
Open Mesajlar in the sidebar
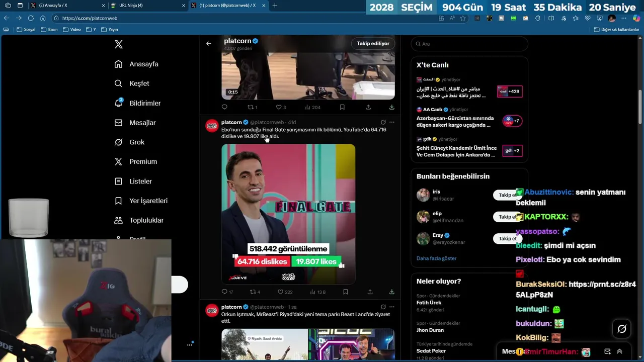[x=135, y=123]
